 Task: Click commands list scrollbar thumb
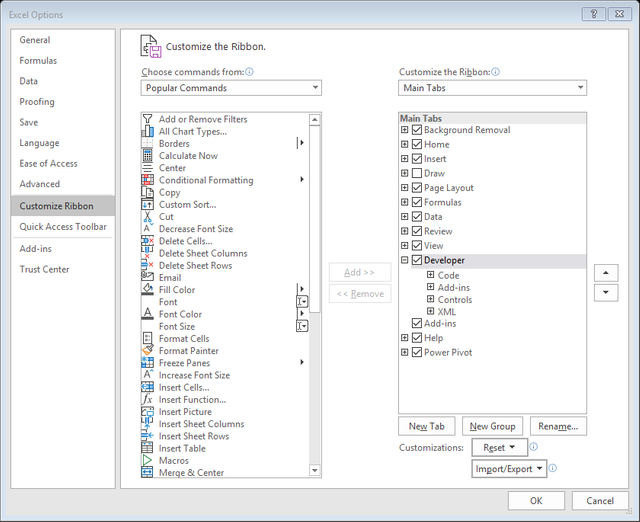pos(315,219)
